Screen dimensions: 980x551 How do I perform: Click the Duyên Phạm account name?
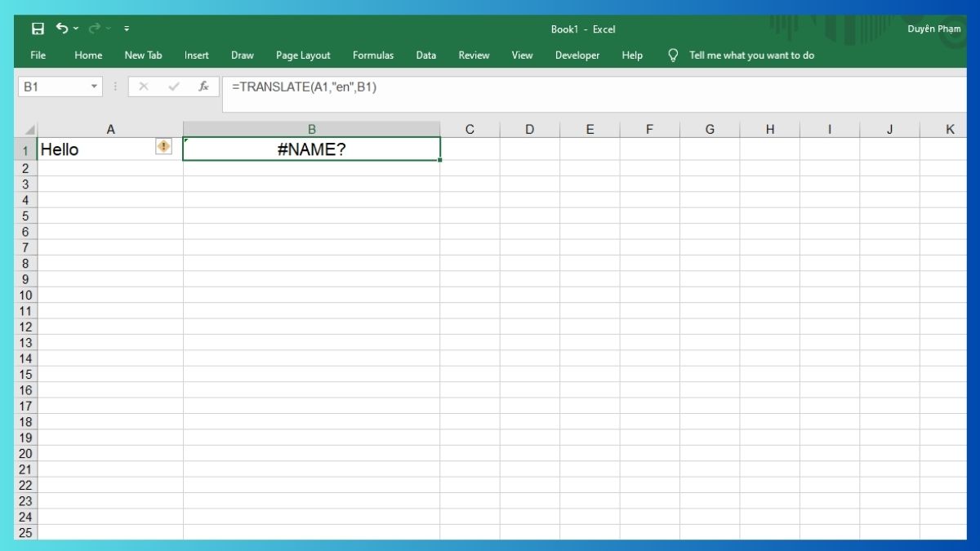[x=934, y=29]
